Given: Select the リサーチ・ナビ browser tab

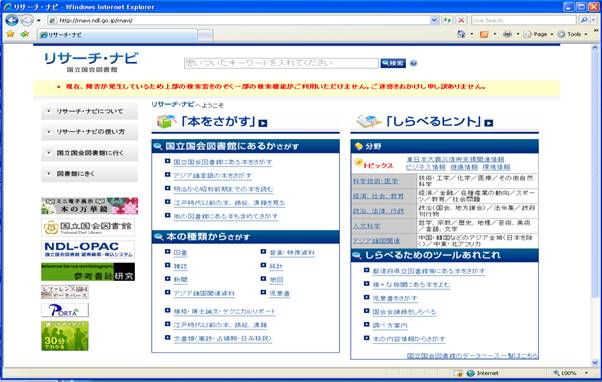Looking at the screenshot, I should tap(117, 35).
